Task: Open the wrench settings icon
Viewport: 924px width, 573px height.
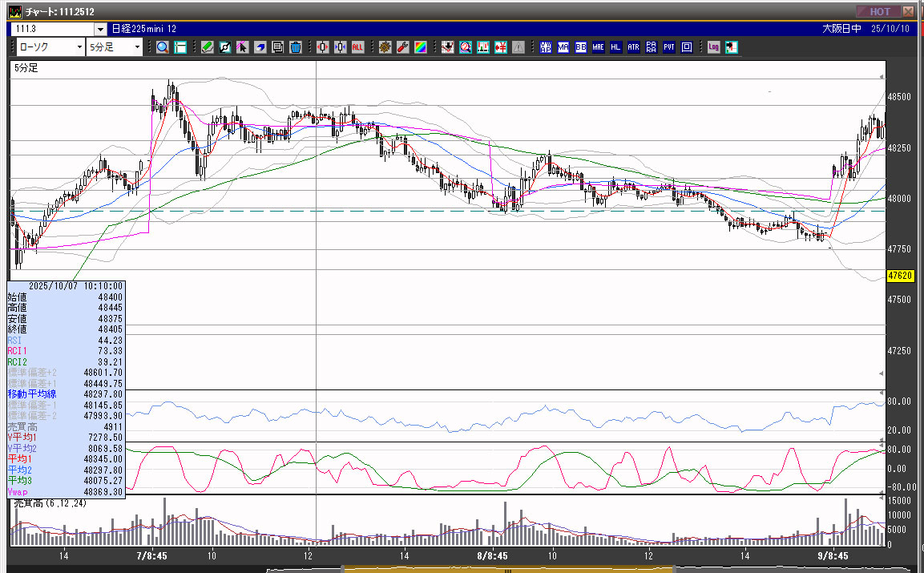Action: pos(402,47)
